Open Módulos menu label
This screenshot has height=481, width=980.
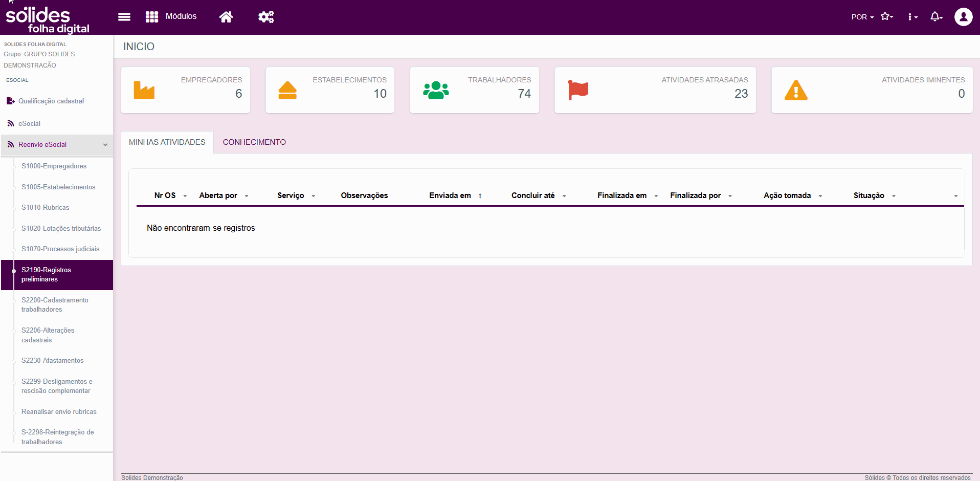pyautogui.click(x=181, y=16)
